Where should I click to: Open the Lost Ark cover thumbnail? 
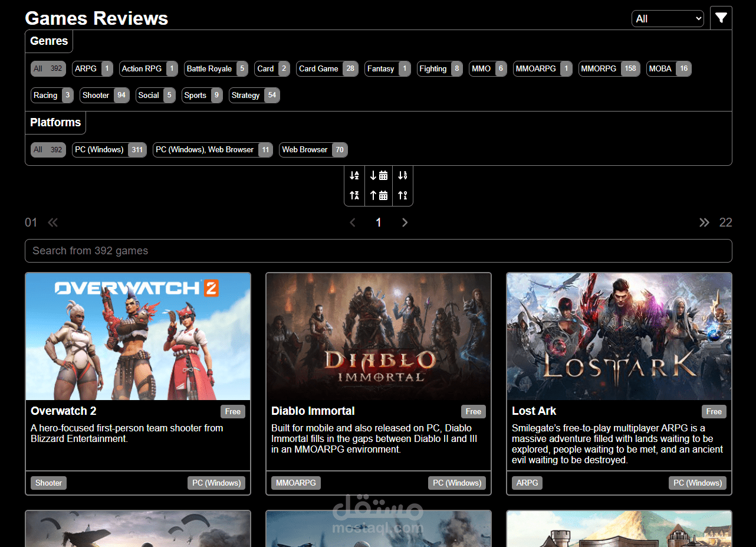pos(619,335)
